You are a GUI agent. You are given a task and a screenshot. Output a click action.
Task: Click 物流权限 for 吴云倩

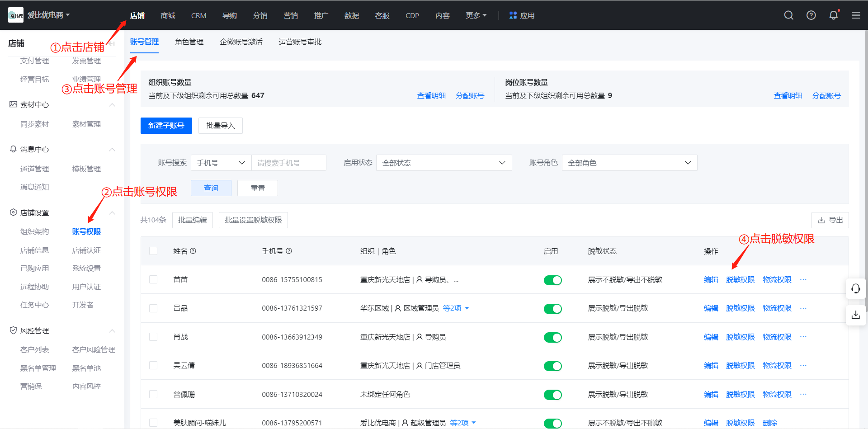point(777,365)
